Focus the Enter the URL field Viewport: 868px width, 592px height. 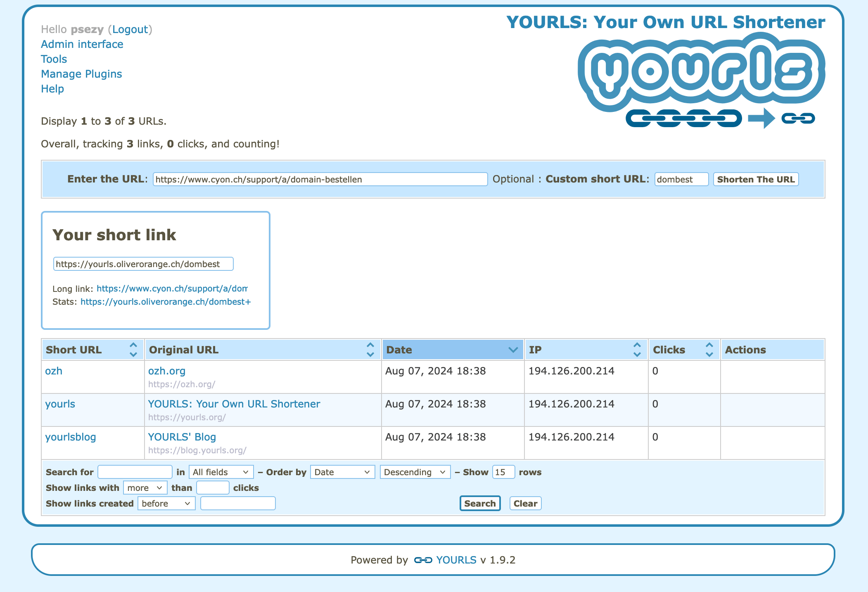tap(320, 179)
